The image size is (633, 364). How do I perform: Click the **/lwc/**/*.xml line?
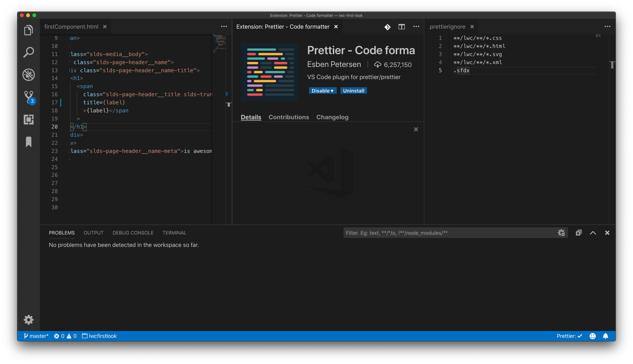478,62
